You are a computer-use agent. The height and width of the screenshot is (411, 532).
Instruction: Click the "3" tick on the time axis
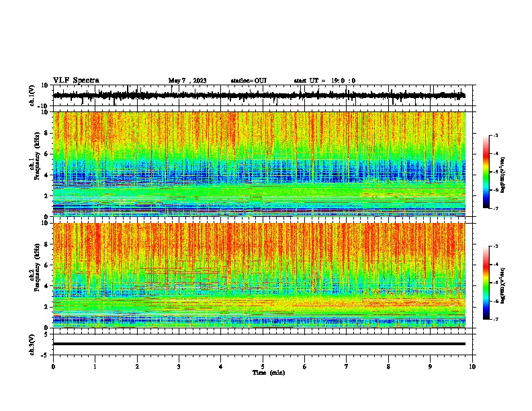(x=179, y=367)
